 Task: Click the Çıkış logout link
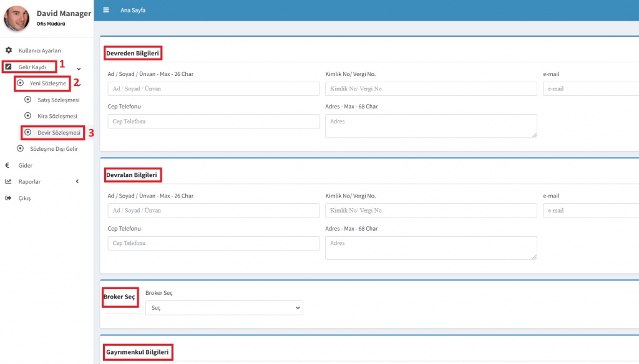pyautogui.click(x=24, y=198)
